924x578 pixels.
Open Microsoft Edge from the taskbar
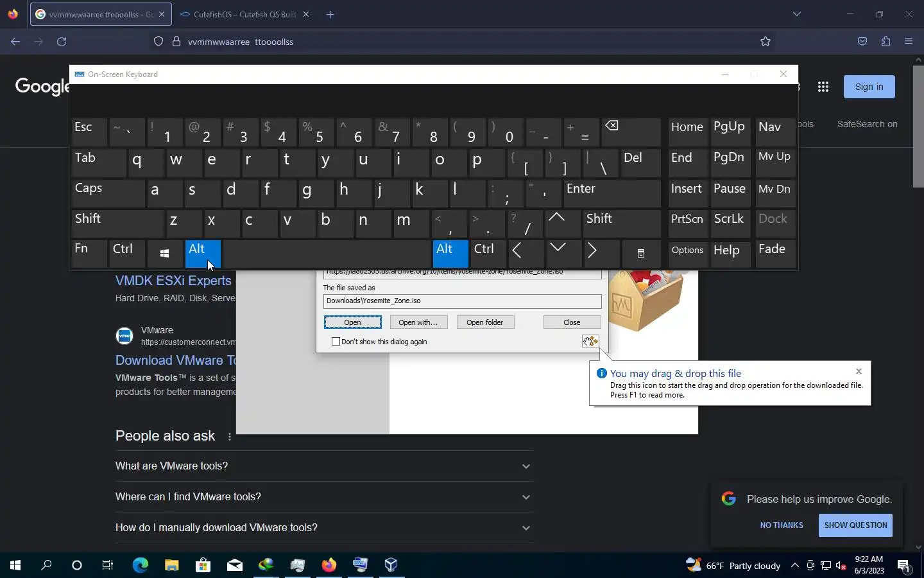[140, 565]
